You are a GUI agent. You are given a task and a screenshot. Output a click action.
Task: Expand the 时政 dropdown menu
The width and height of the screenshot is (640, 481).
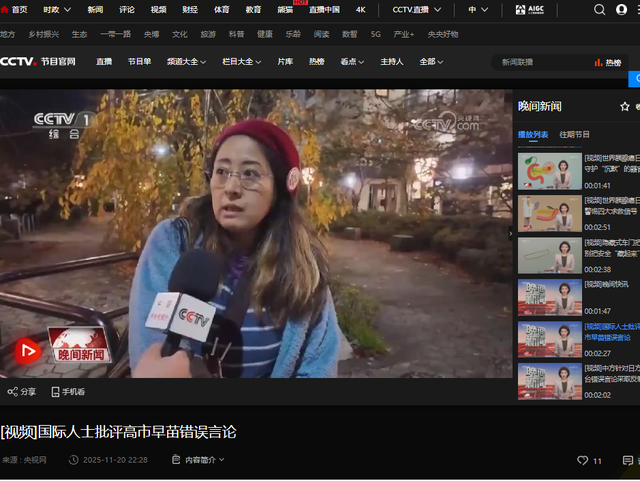pyautogui.click(x=57, y=9)
